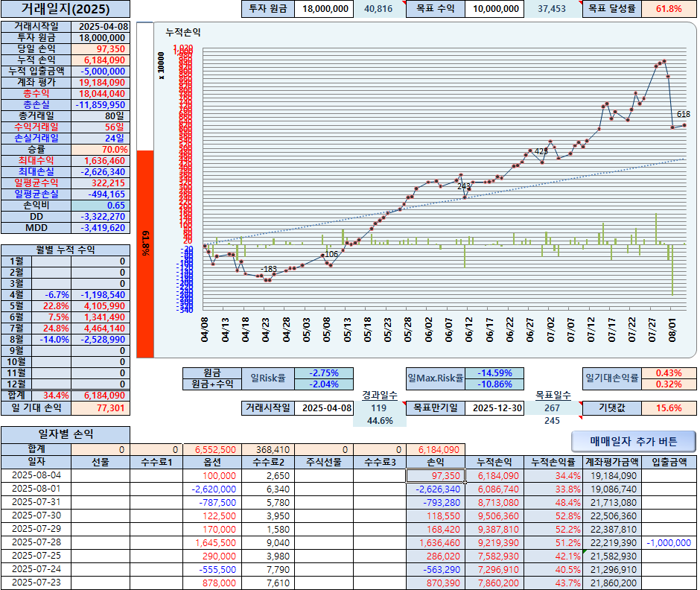Select the 목표 수익 value 10,000,000
The height and width of the screenshot is (590, 700).
494,9
